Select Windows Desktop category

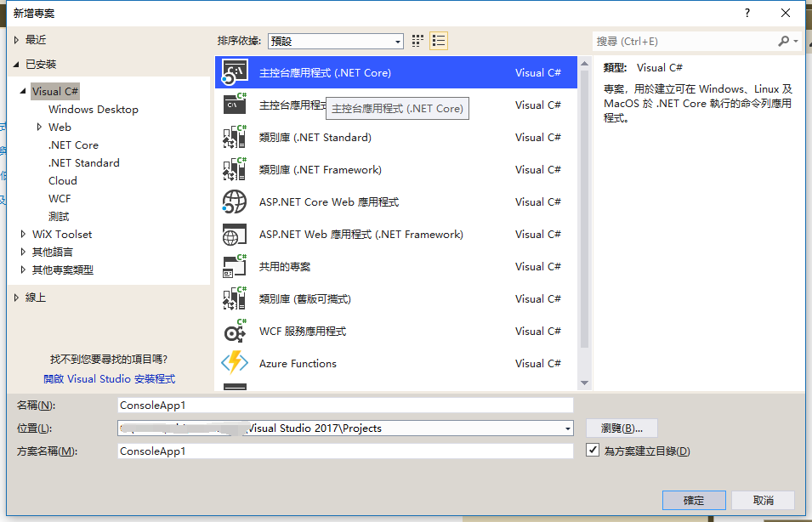click(x=93, y=109)
